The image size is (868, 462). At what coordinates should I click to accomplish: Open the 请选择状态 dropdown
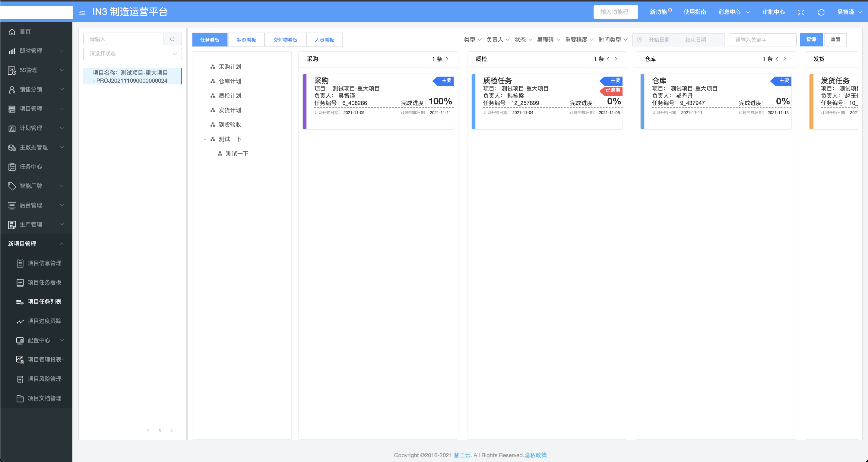[x=132, y=54]
